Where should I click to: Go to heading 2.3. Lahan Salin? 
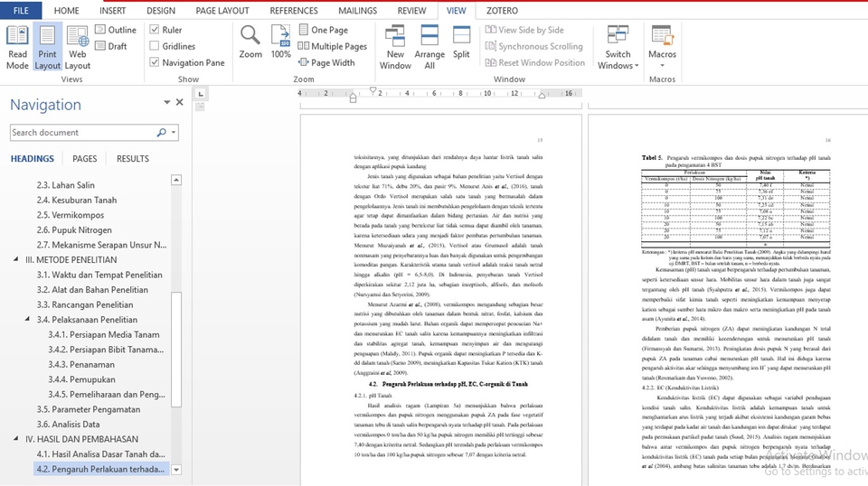pyautogui.click(x=65, y=185)
